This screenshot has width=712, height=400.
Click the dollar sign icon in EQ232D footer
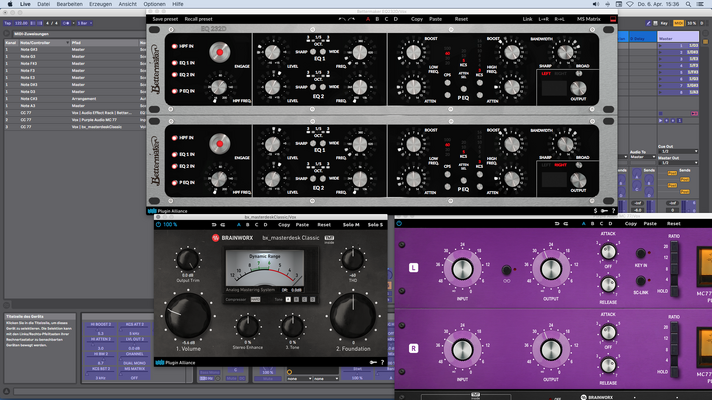point(595,211)
